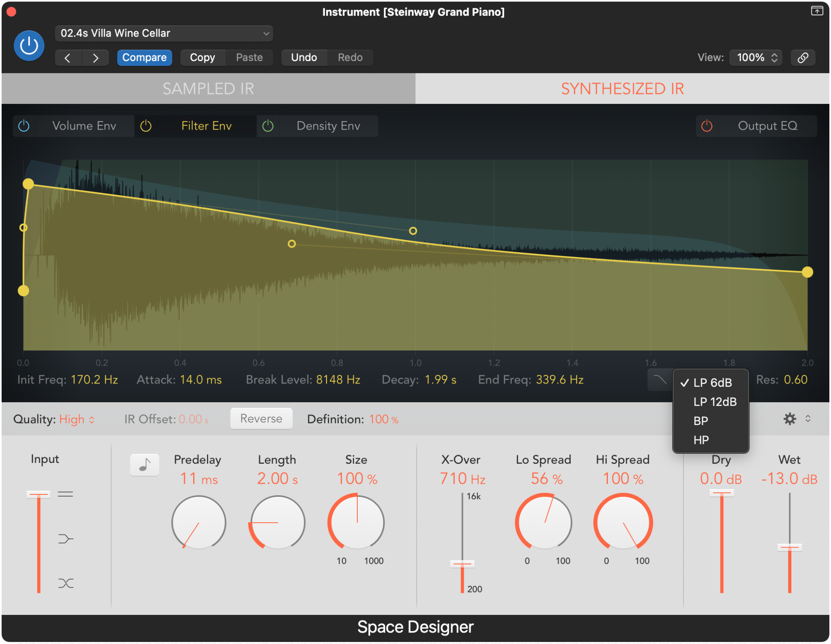
Task: Click the Attack value 14.0 ms
Action: click(201, 380)
